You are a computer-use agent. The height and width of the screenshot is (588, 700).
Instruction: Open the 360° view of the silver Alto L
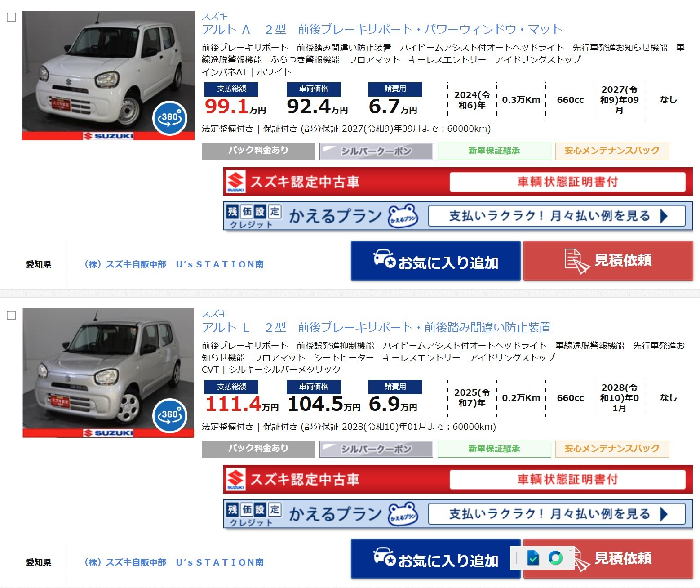click(x=170, y=416)
